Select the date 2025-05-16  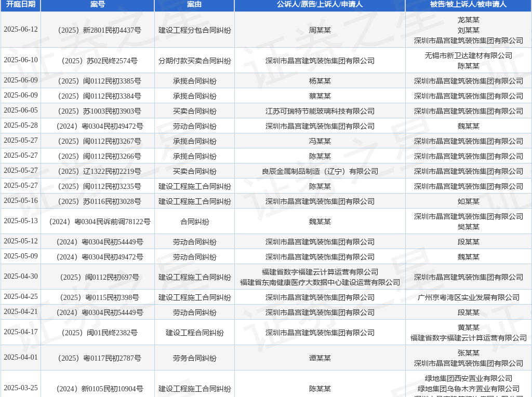click(x=21, y=201)
